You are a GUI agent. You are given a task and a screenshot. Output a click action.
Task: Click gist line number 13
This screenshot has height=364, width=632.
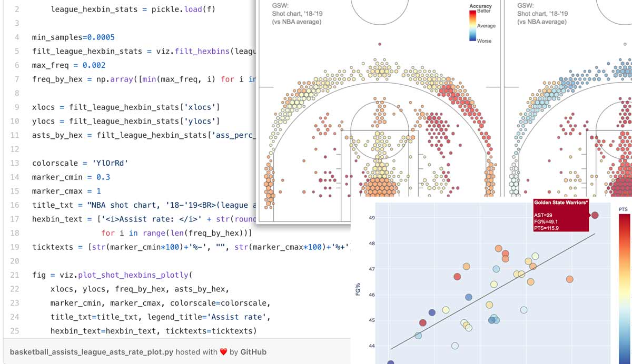[15, 163]
